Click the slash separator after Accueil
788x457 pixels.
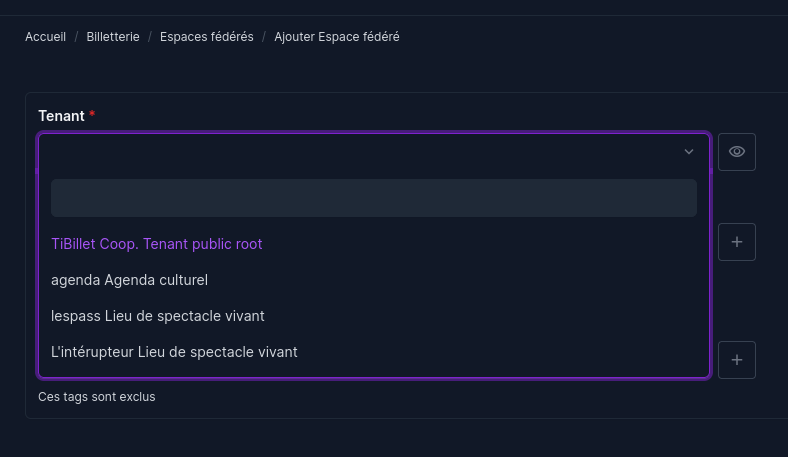(x=76, y=37)
